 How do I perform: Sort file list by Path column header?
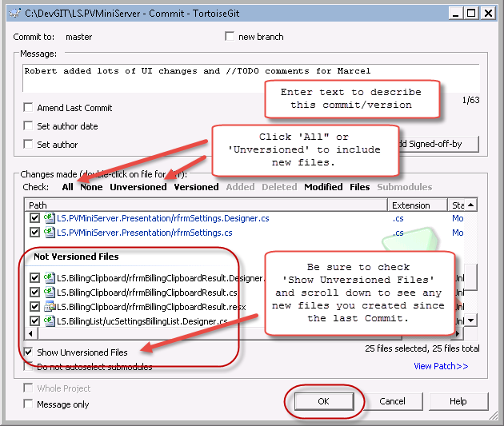click(x=206, y=205)
